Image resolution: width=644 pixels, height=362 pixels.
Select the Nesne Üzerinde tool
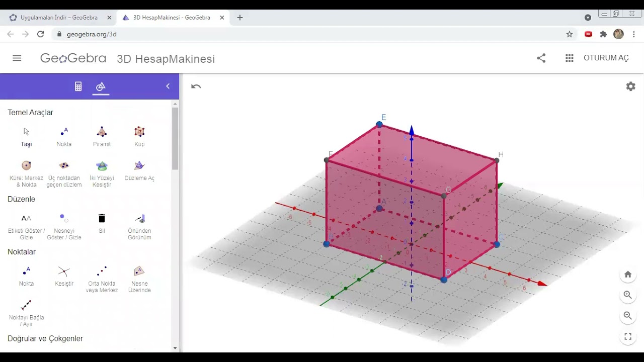(139, 280)
